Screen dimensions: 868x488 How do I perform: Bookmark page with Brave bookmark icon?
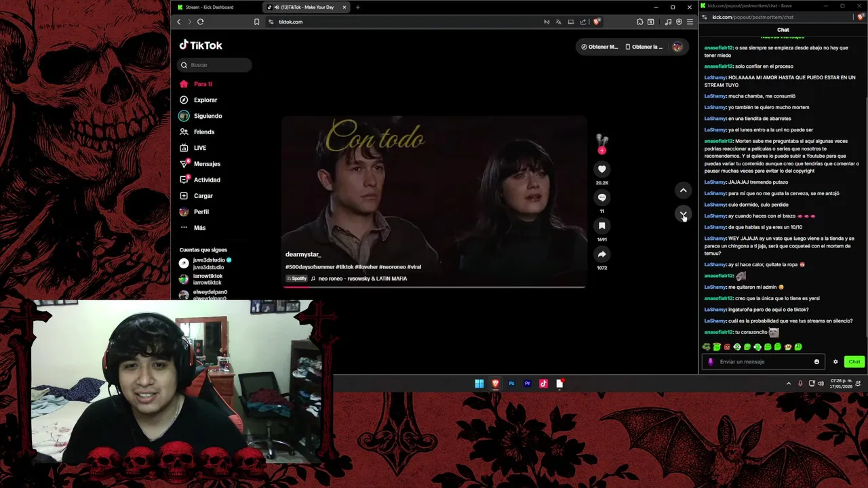point(256,22)
